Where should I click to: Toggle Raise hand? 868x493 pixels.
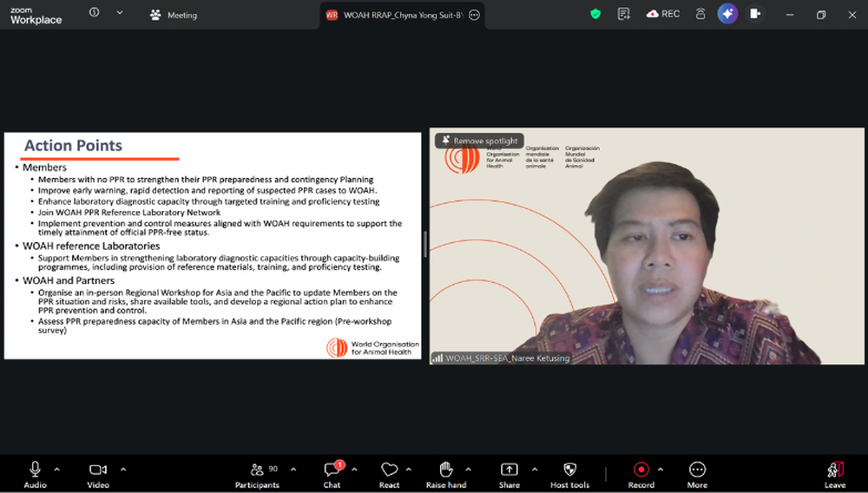tap(445, 470)
